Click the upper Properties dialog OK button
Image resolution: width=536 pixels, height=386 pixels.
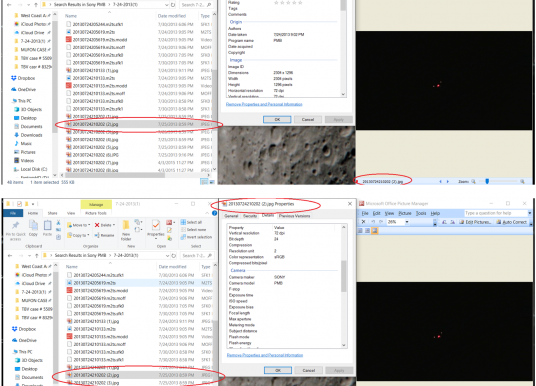tap(277, 119)
